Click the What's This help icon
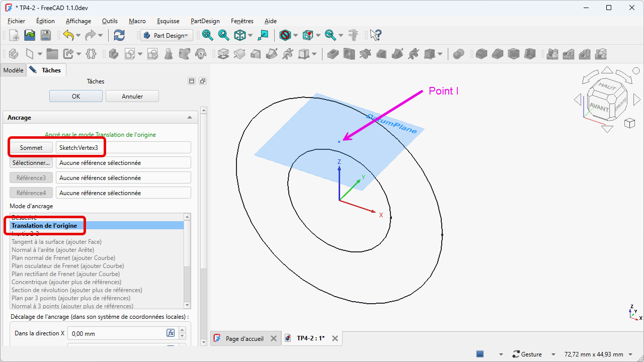The height and width of the screenshot is (362, 644). (x=375, y=35)
